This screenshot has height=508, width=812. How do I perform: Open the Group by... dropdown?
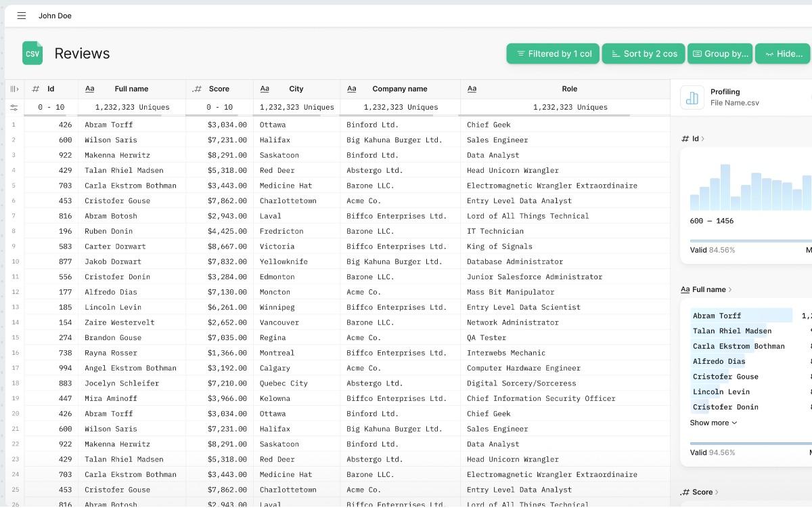pyautogui.click(x=720, y=54)
